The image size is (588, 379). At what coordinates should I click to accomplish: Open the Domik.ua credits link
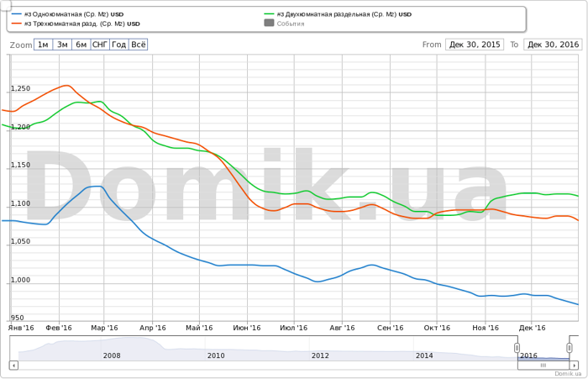click(x=568, y=374)
